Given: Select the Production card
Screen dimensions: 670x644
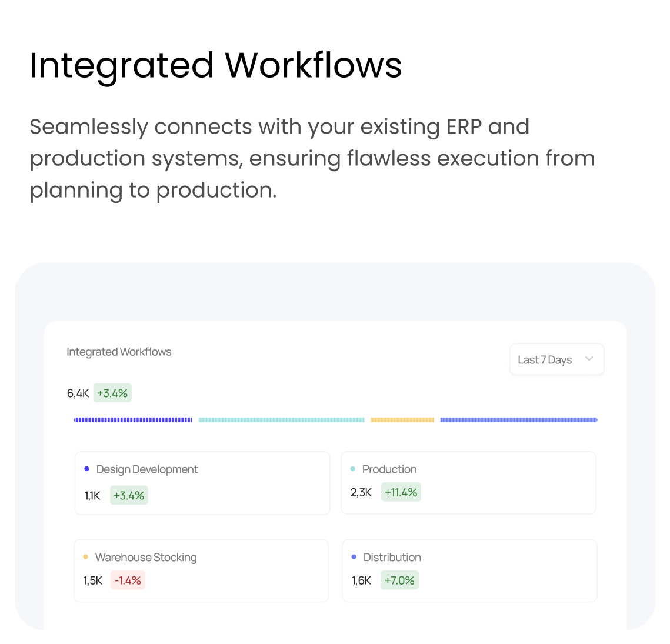Looking at the screenshot, I should point(468,483).
